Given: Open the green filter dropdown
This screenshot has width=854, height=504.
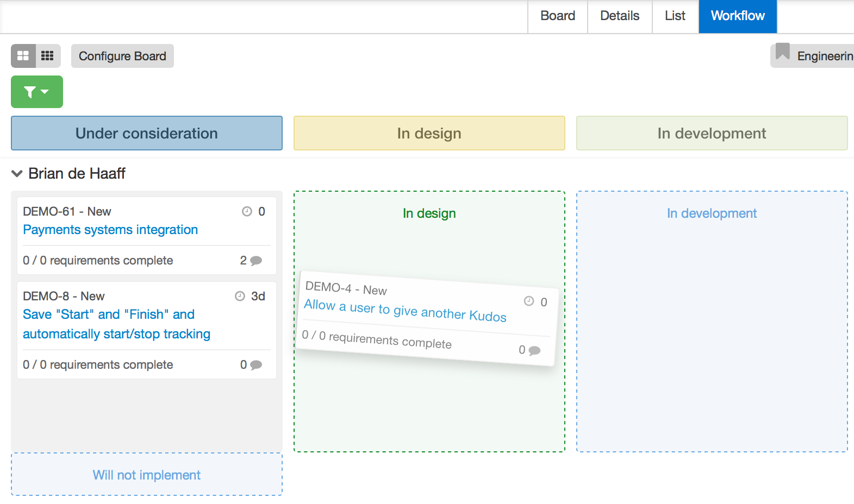Looking at the screenshot, I should click(37, 92).
